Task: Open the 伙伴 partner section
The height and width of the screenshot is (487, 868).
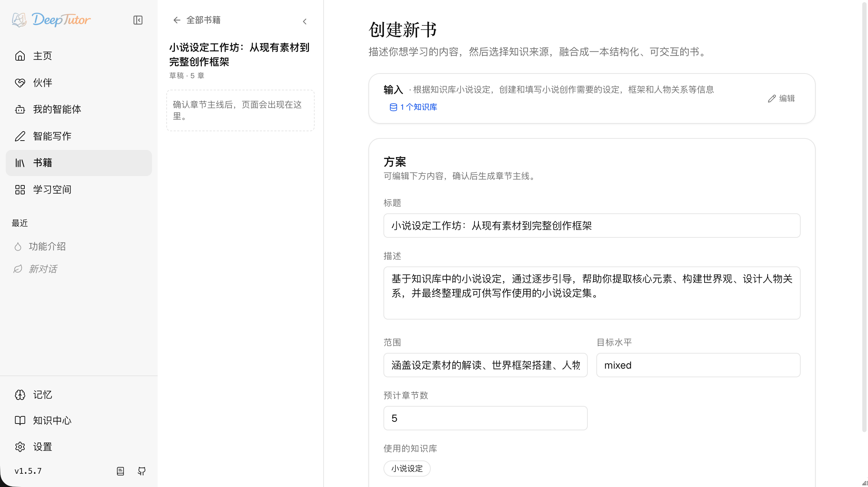Action: [x=79, y=82]
